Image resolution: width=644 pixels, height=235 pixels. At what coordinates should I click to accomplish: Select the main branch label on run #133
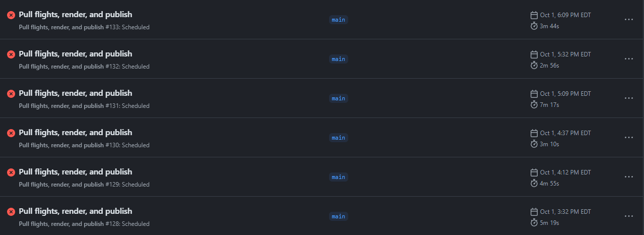pos(338,20)
